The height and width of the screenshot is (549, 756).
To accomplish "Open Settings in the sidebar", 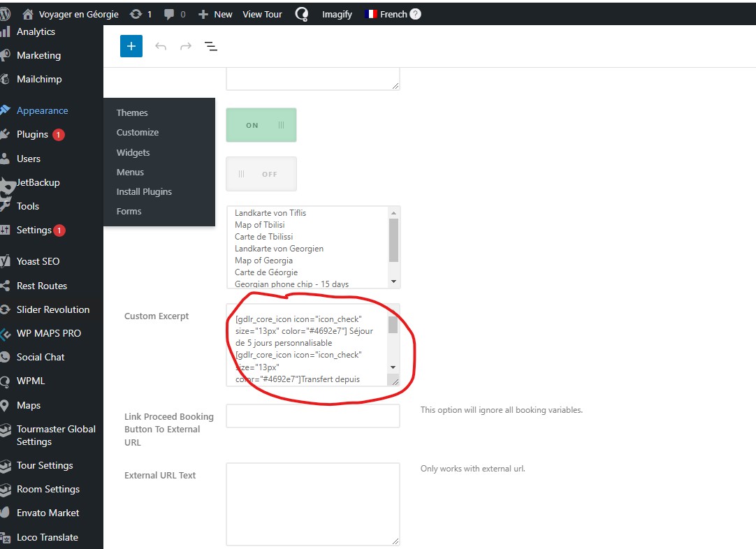I will (34, 230).
